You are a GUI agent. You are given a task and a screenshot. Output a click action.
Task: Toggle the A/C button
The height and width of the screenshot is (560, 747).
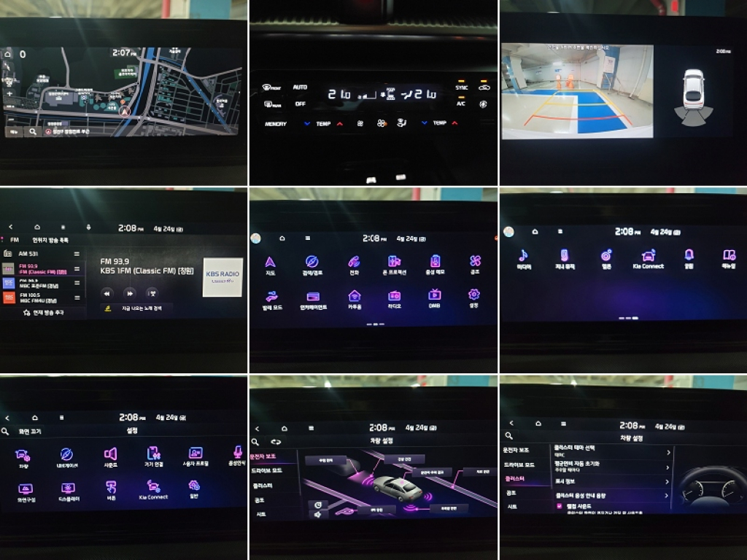461,104
